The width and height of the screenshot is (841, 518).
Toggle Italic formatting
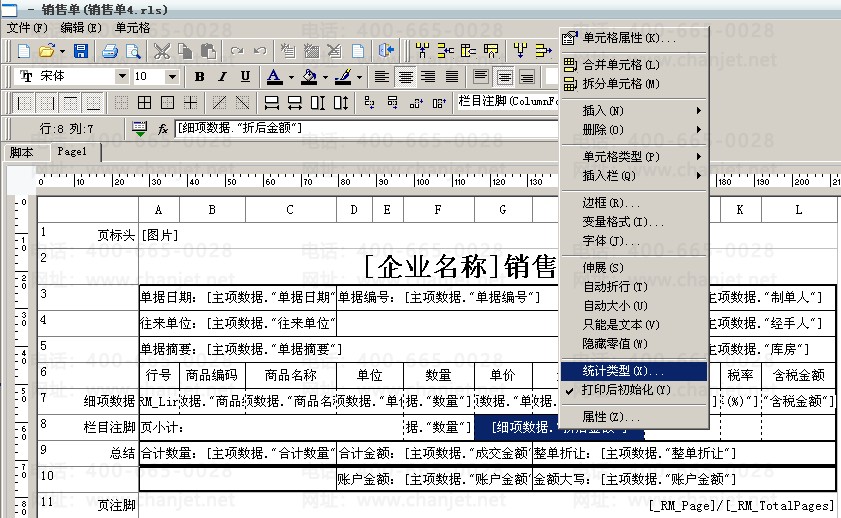coord(222,77)
